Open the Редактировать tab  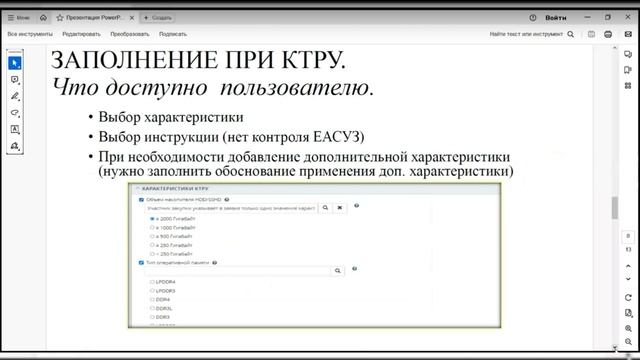point(81,34)
